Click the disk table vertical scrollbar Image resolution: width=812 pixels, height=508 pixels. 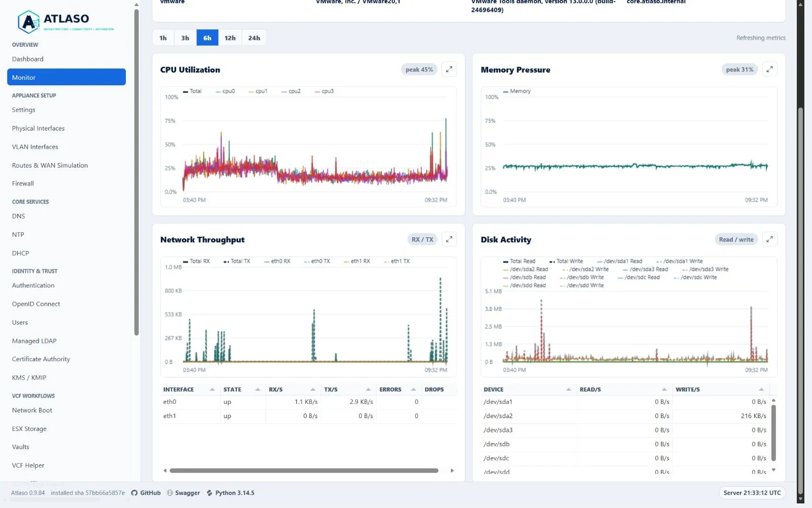(773, 433)
